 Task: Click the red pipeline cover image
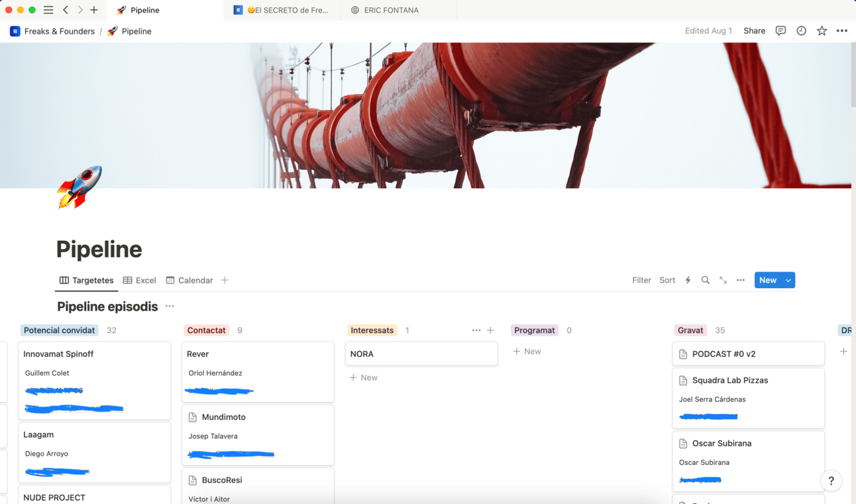point(425,115)
